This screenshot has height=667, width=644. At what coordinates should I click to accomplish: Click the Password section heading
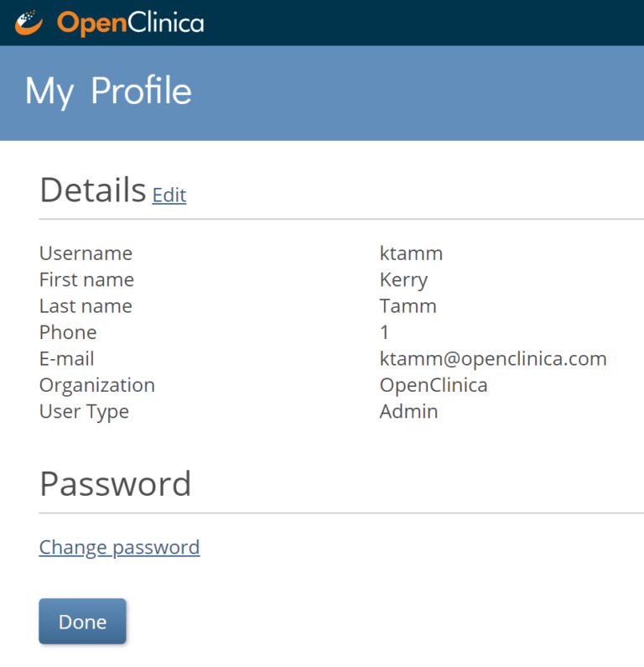pyautogui.click(x=115, y=484)
